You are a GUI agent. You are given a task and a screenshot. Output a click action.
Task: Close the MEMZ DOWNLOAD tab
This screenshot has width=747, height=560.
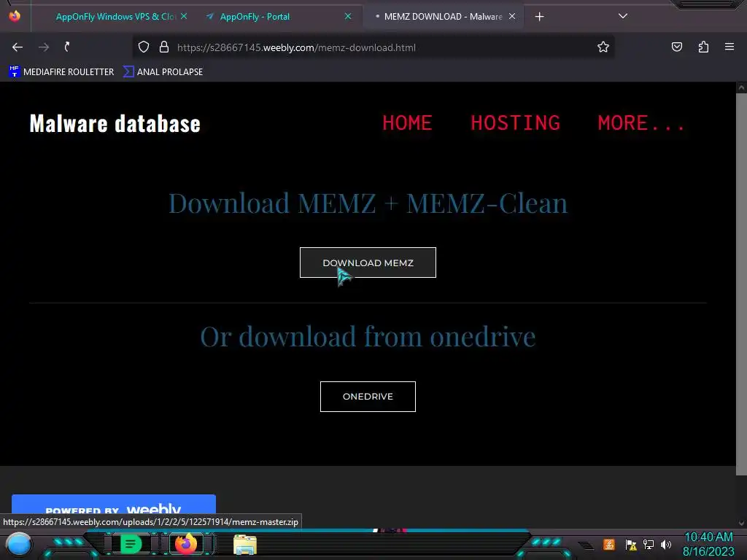(512, 17)
